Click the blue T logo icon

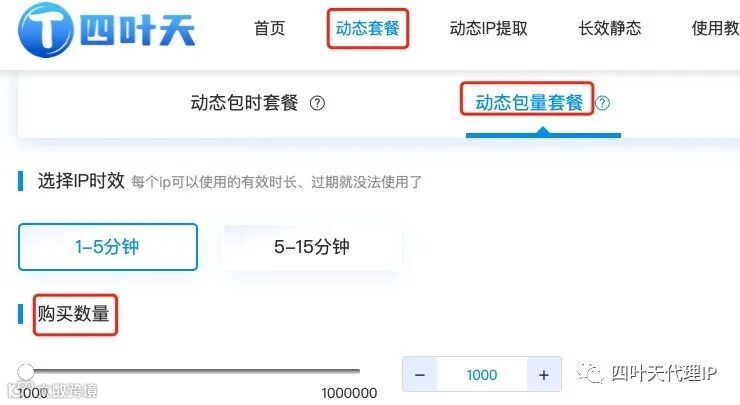click(46, 30)
